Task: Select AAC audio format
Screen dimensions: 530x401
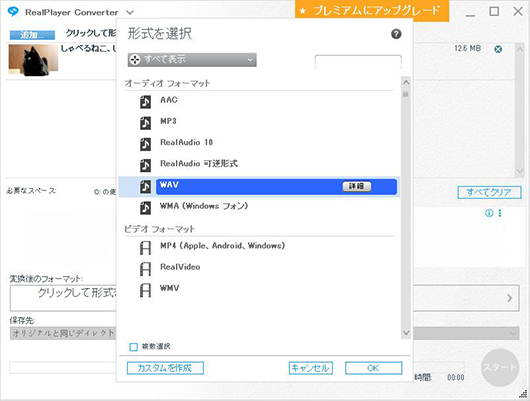Action: [x=169, y=100]
